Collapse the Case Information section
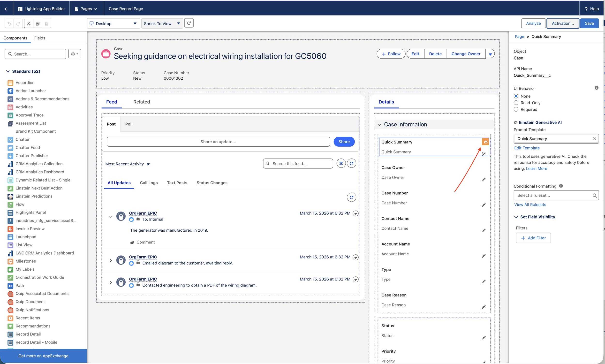This screenshot has height=364, width=605. coord(379,125)
